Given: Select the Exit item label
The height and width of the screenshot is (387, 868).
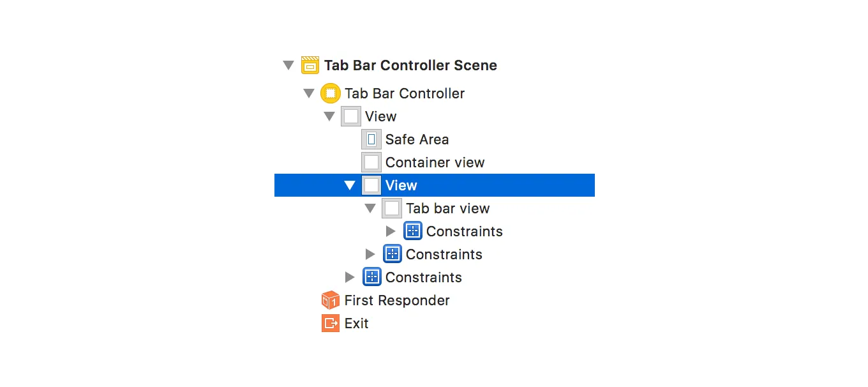Looking at the screenshot, I should [356, 323].
